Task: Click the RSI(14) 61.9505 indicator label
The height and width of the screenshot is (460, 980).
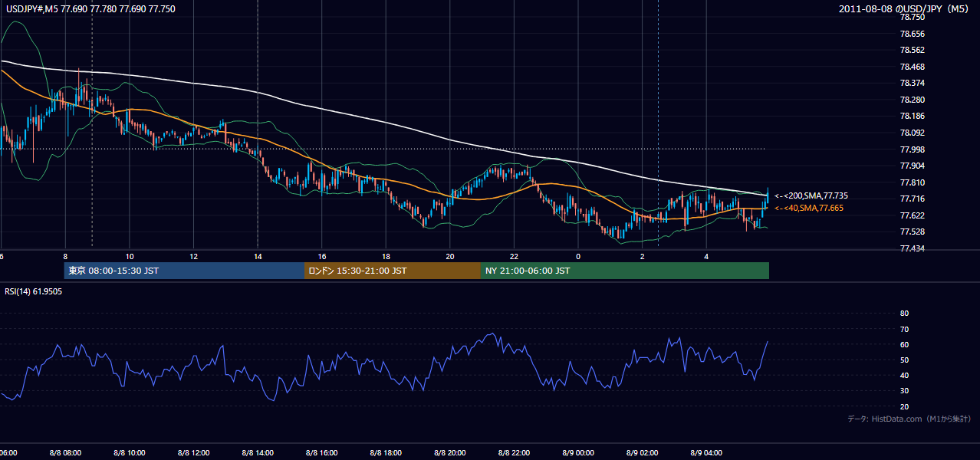Action: (x=34, y=291)
